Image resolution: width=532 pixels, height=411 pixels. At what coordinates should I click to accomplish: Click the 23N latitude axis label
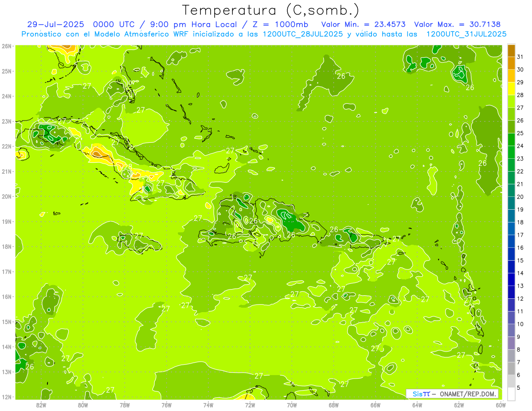pyautogui.click(x=6, y=121)
